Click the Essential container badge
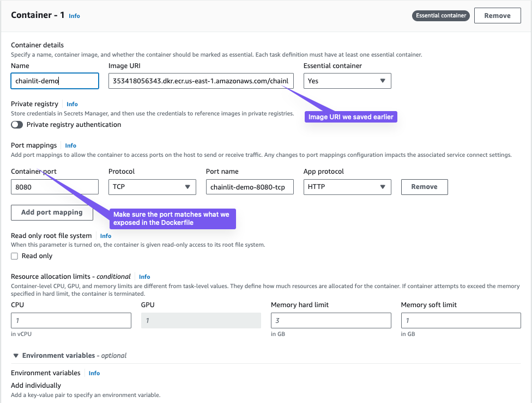The image size is (532, 403). point(440,15)
